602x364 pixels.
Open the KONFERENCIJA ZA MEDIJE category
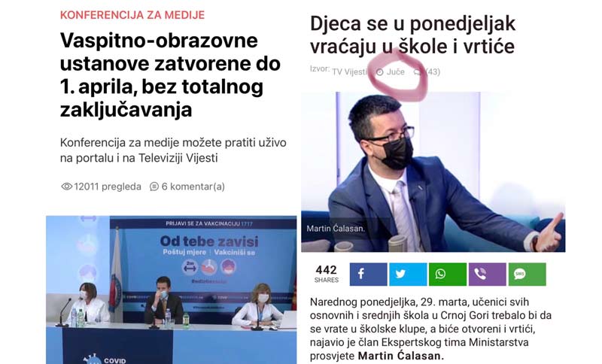[x=132, y=15]
